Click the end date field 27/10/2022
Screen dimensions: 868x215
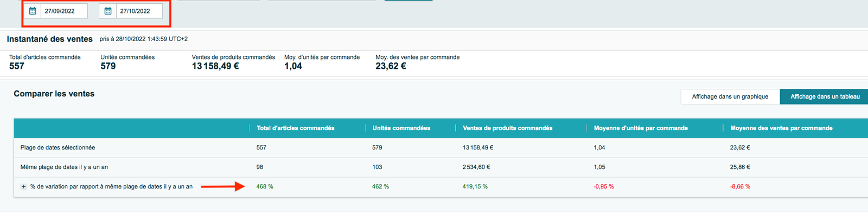click(139, 11)
